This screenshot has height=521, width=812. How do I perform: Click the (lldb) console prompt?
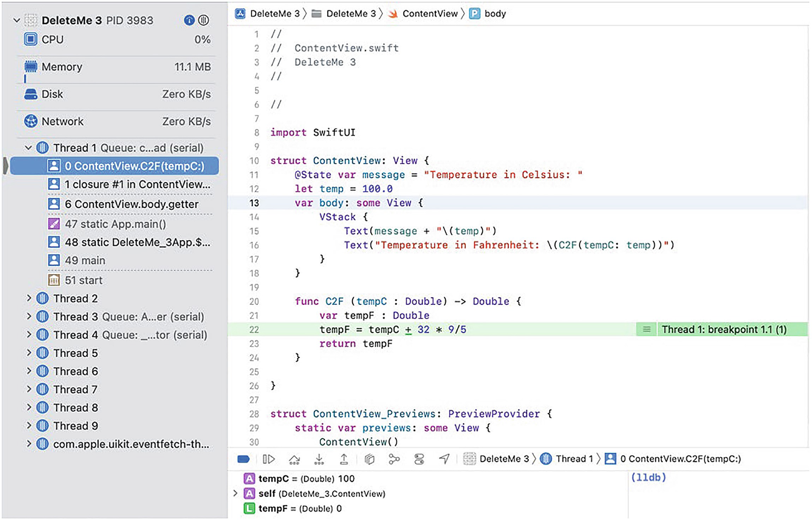649,478
